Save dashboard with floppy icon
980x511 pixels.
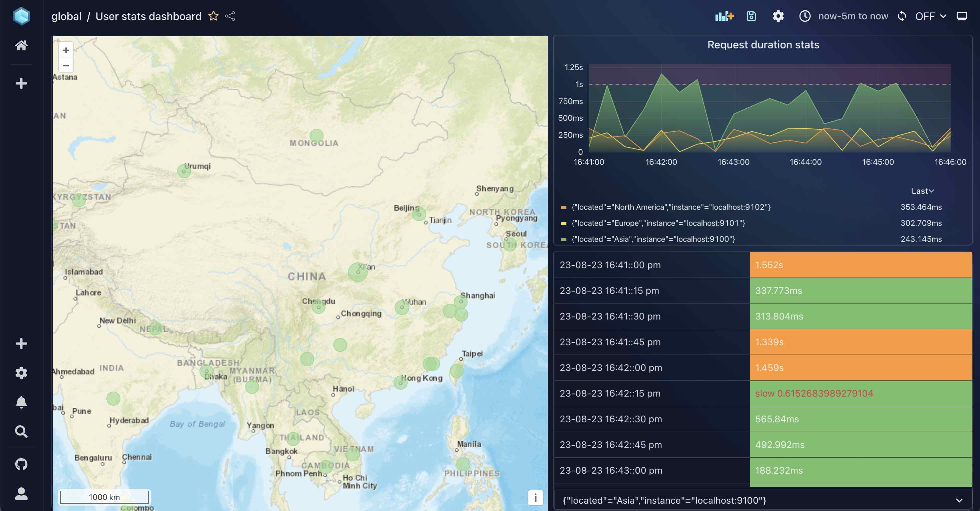click(x=752, y=16)
